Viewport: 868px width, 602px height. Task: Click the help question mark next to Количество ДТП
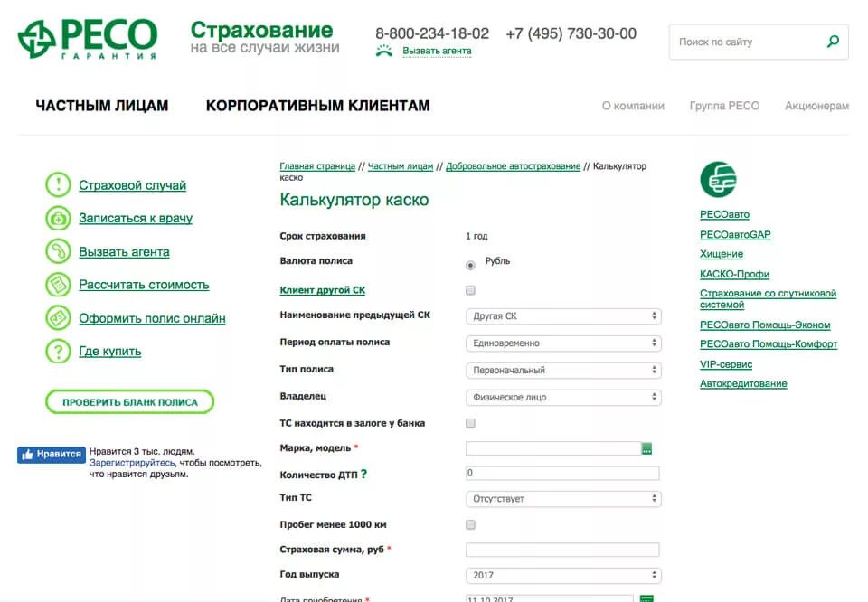click(363, 475)
